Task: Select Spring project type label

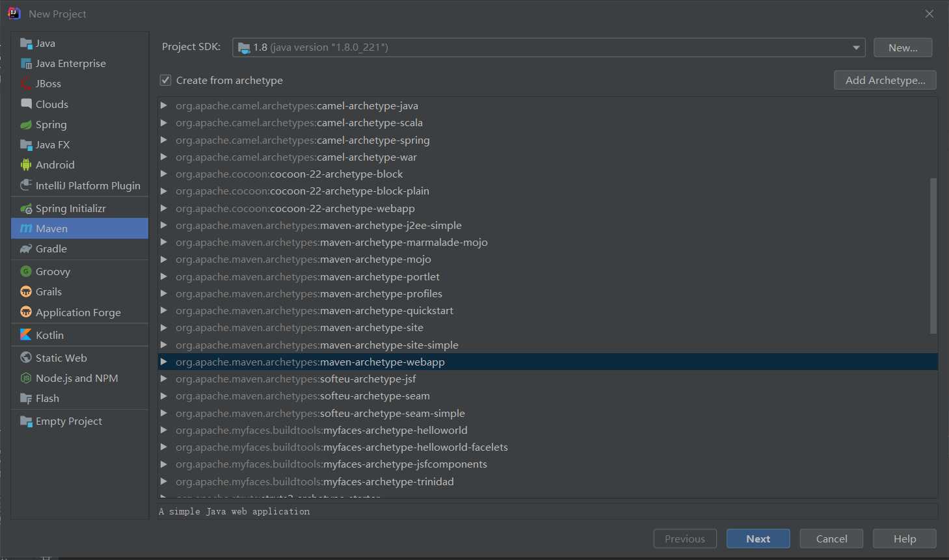Action: pyautogui.click(x=51, y=125)
